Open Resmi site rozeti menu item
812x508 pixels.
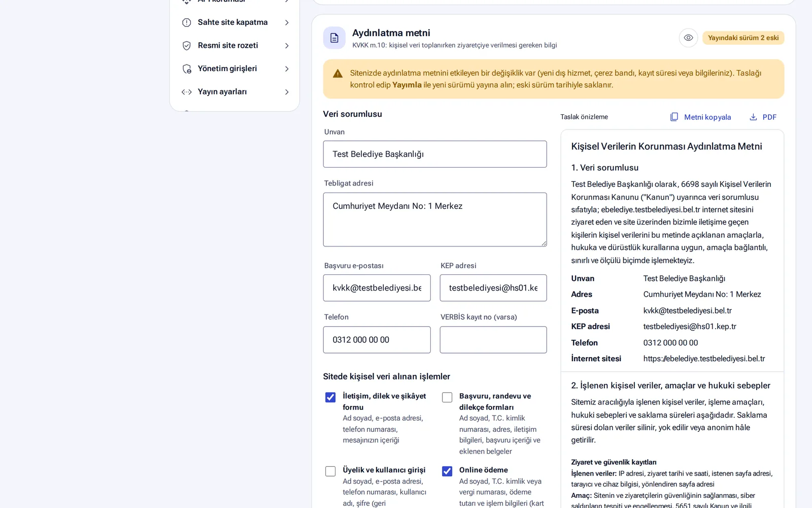point(235,46)
